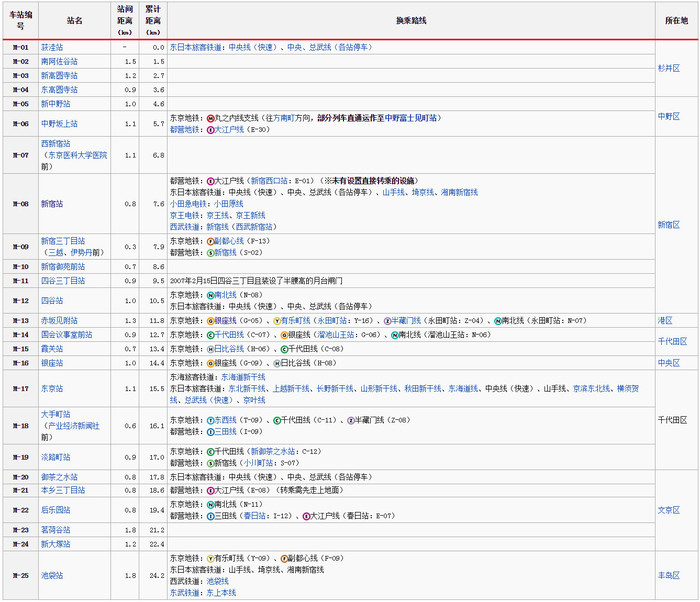Open the 中野区 district link

pos(668,117)
